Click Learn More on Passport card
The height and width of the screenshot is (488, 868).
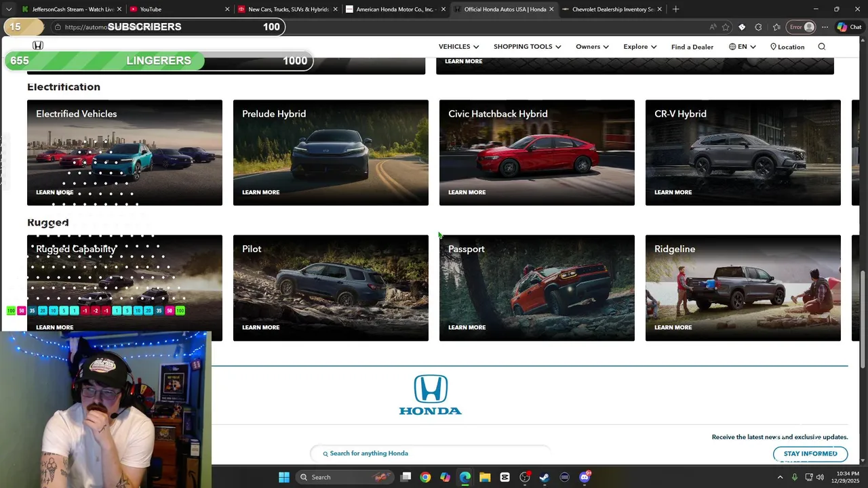(x=467, y=327)
